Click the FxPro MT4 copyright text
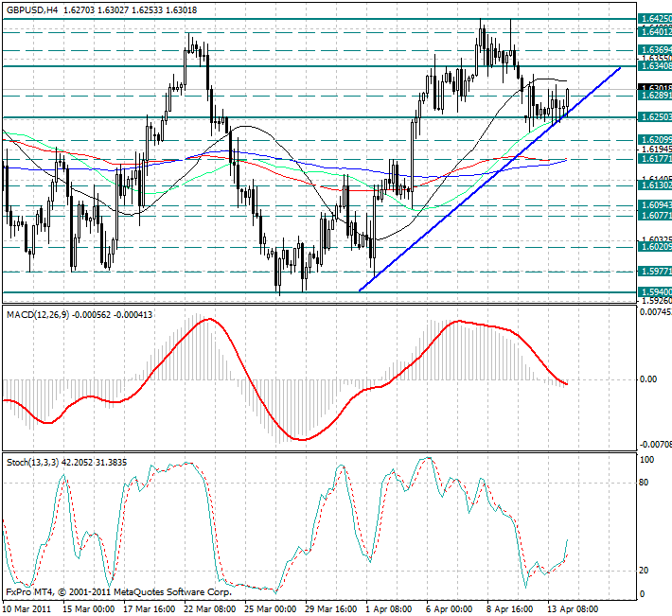Viewport: 672px width, 616px height. [x=118, y=592]
